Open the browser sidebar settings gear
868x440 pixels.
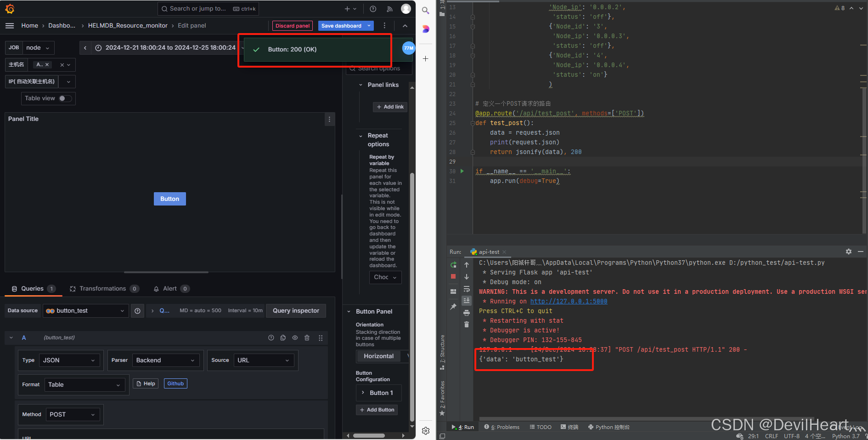point(426,431)
